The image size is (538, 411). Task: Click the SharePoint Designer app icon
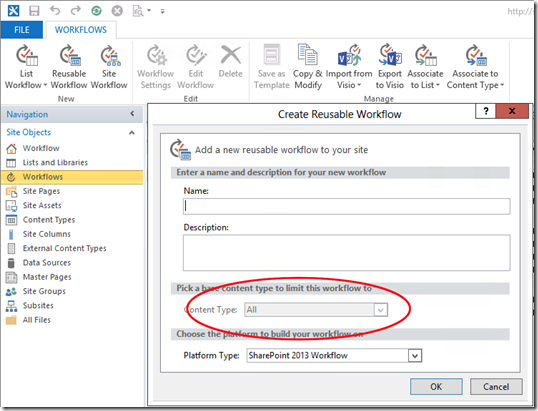point(13,11)
